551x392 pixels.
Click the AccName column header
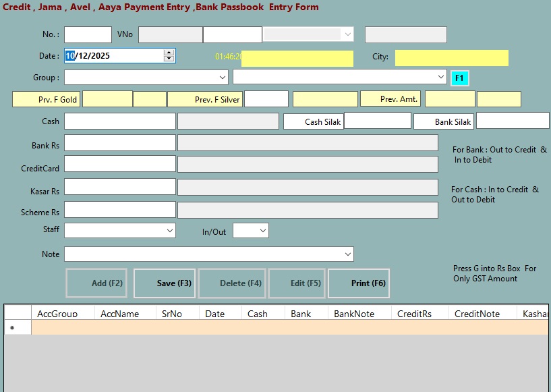point(120,314)
